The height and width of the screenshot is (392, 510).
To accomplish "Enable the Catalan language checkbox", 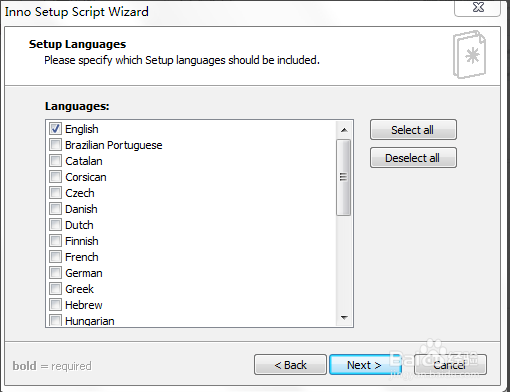I will [55, 161].
